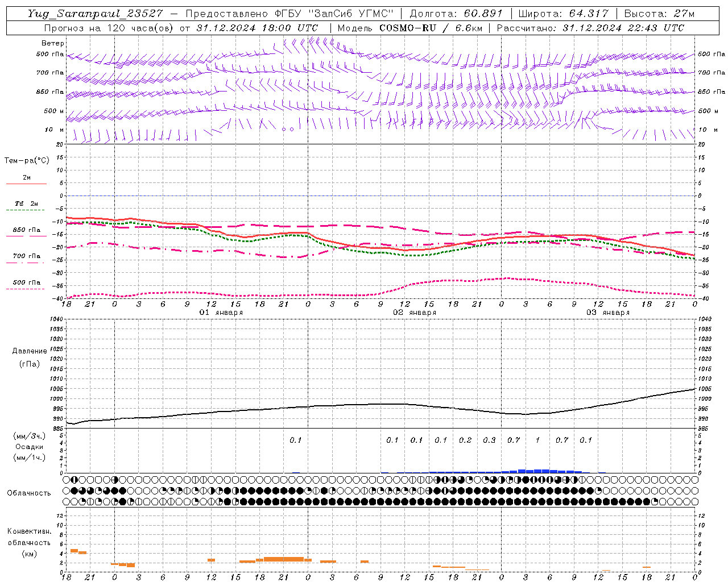Screen dimensions: 728x582
Task: Click the station title Yug_Saranpaul_23527
Action: 95,14
